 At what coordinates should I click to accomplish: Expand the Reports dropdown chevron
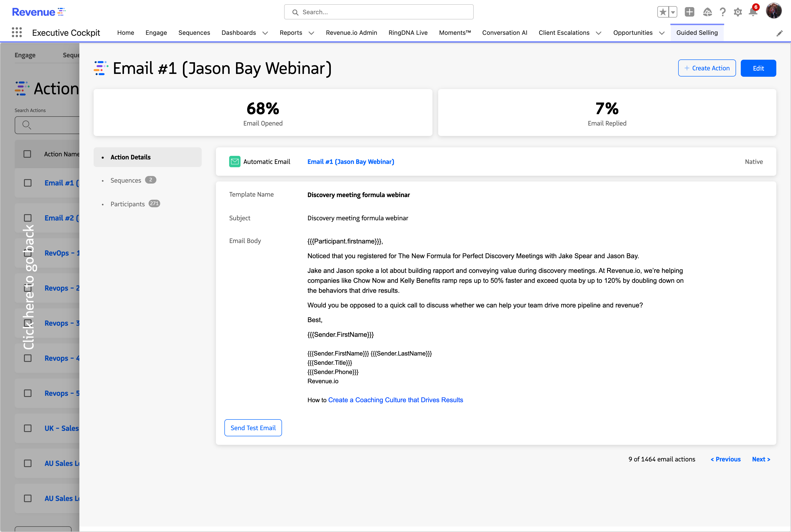311,33
